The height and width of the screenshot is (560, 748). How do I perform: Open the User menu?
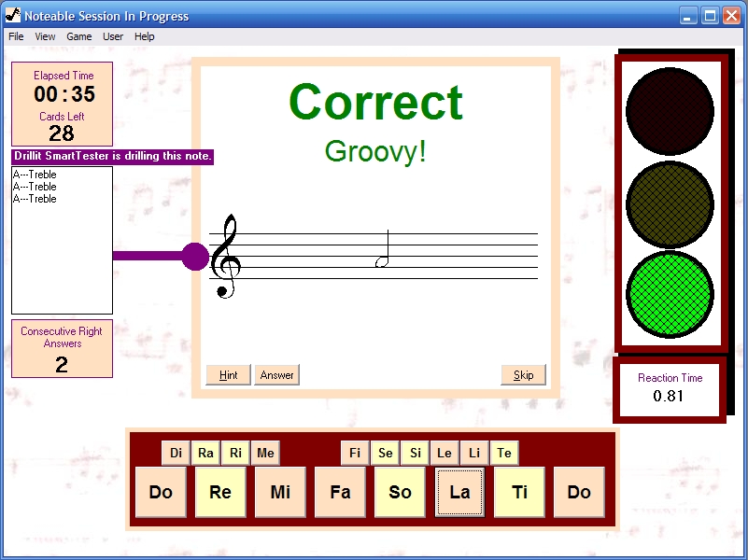point(113,36)
